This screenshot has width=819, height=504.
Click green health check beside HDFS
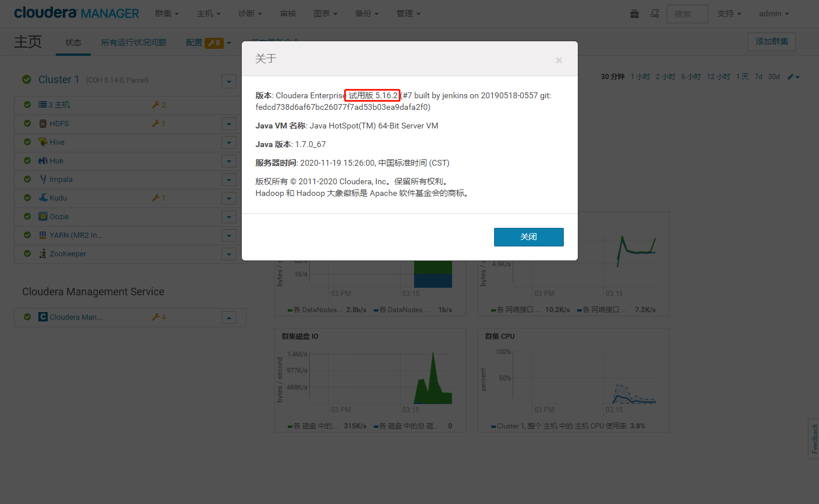tap(27, 123)
